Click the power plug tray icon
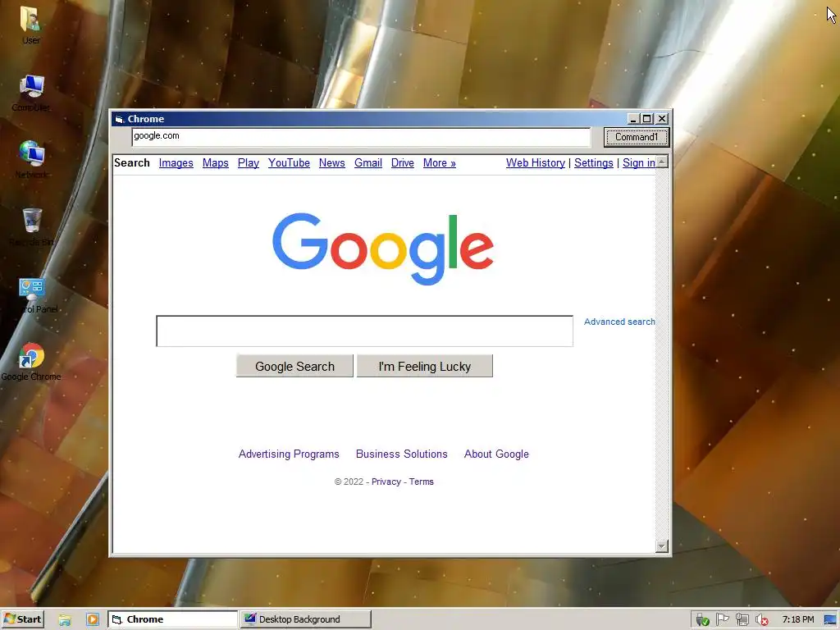The height and width of the screenshot is (630, 840). 702,620
